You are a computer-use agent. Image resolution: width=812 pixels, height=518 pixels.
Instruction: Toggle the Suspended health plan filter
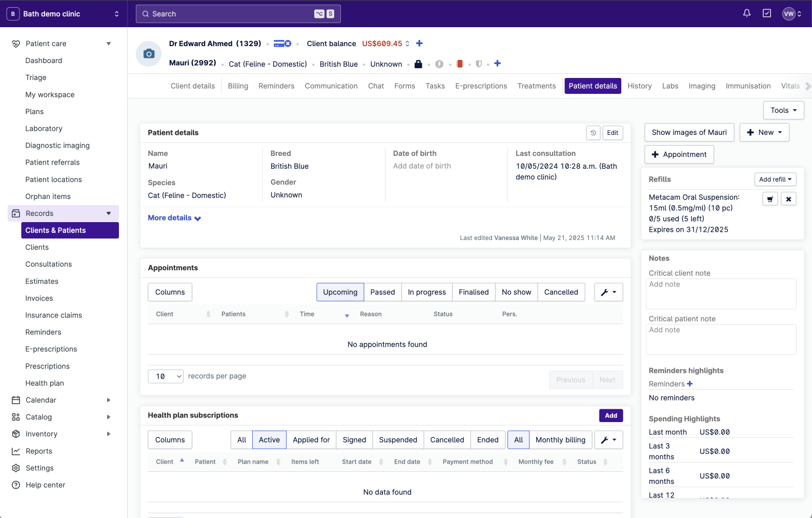[398, 440]
